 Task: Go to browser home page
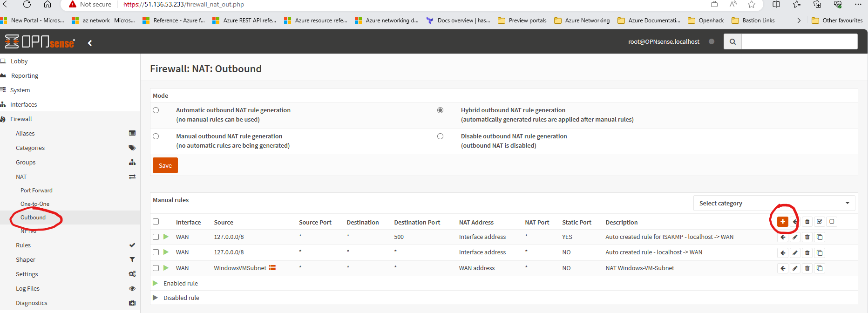pyautogui.click(x=47, y=4)
